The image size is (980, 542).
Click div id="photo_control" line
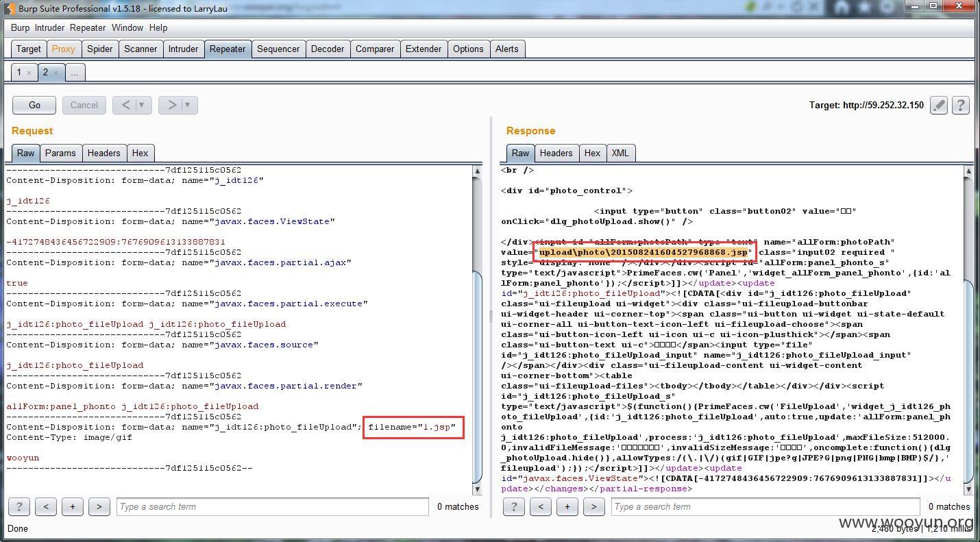point(567,190)
